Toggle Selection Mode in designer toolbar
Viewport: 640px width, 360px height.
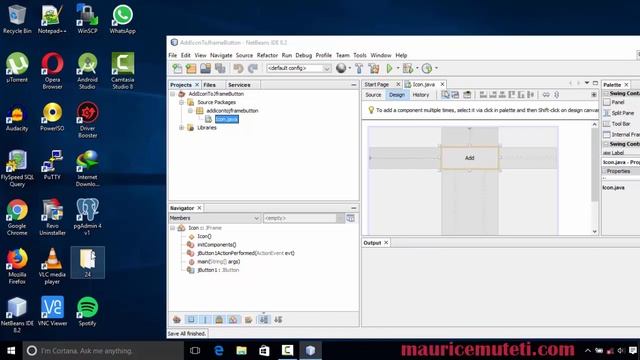[445, 95]
